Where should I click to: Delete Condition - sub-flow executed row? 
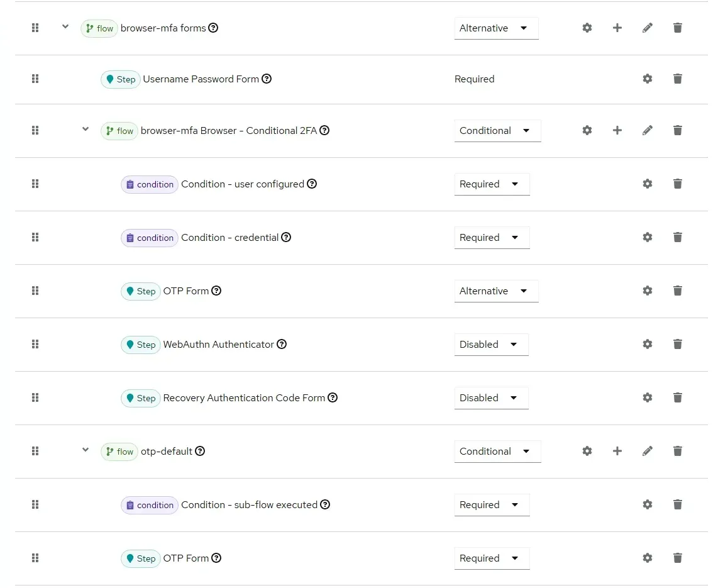[678, 504]
